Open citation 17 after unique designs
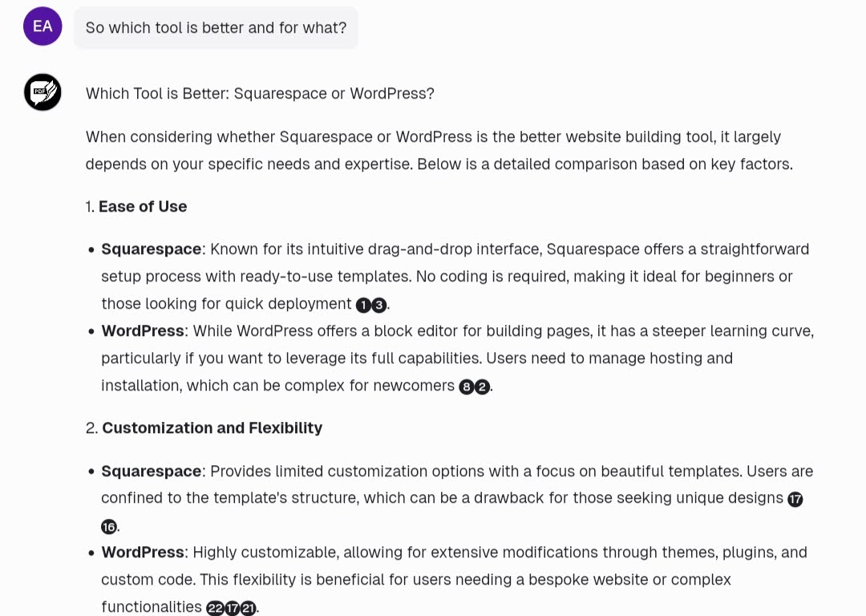 pyautogui.click(x=795, y=500)
